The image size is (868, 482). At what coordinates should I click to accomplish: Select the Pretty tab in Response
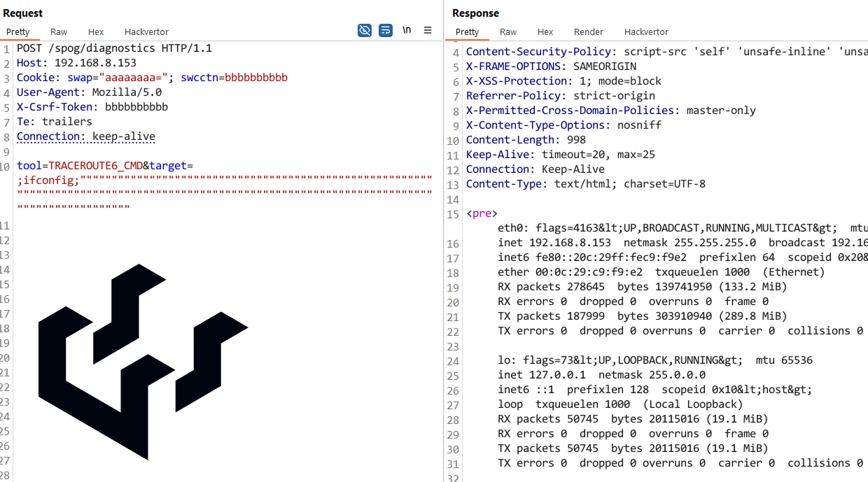pos(467,31)
